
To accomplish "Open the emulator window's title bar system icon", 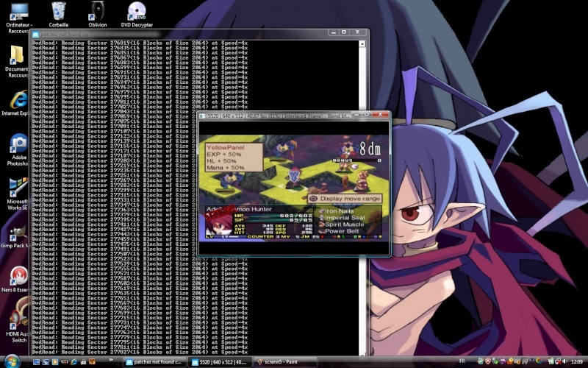I will coord(203,116).
